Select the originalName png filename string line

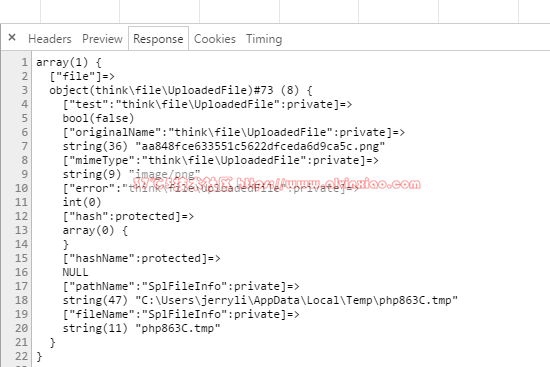pyautogui.click(x=224, y=146)
